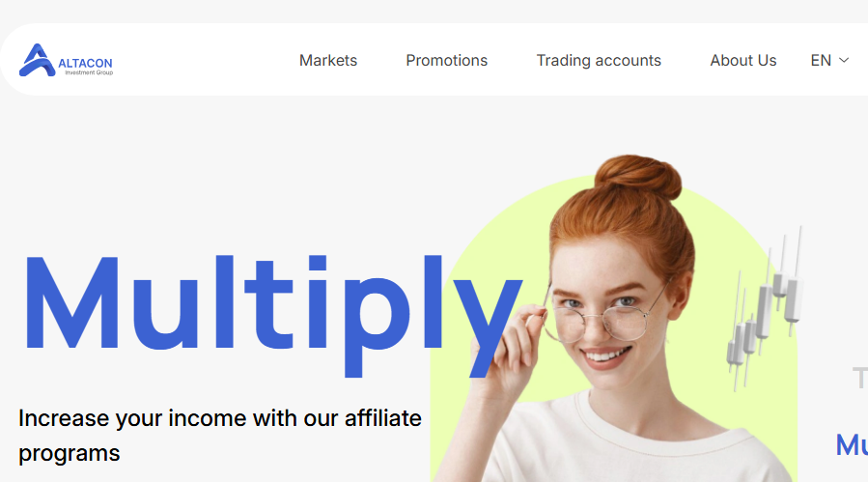Expand the EN language dropdown

pos(829,60)
